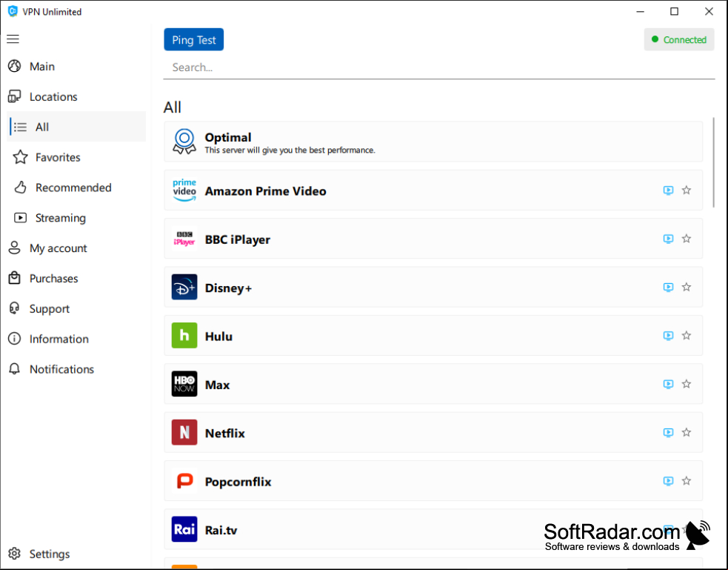Click the Optimal server ribbon icon

pos(184,142)
